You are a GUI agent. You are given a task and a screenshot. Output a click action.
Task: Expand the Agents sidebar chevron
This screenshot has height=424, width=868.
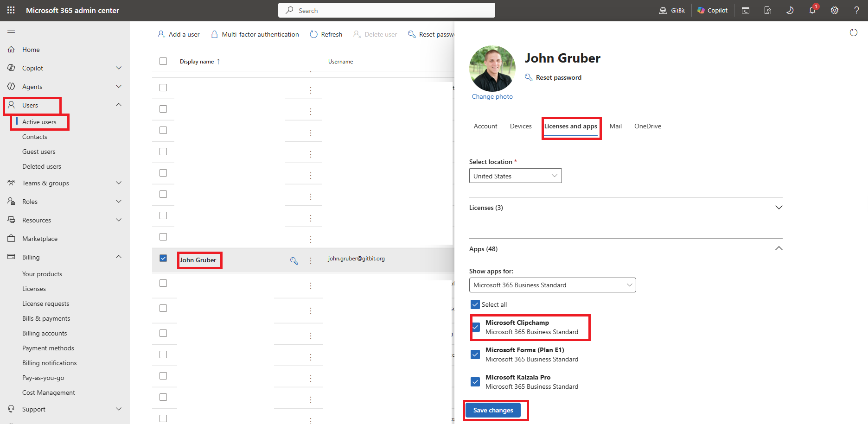pyautogui.click(x=119, y=86)
